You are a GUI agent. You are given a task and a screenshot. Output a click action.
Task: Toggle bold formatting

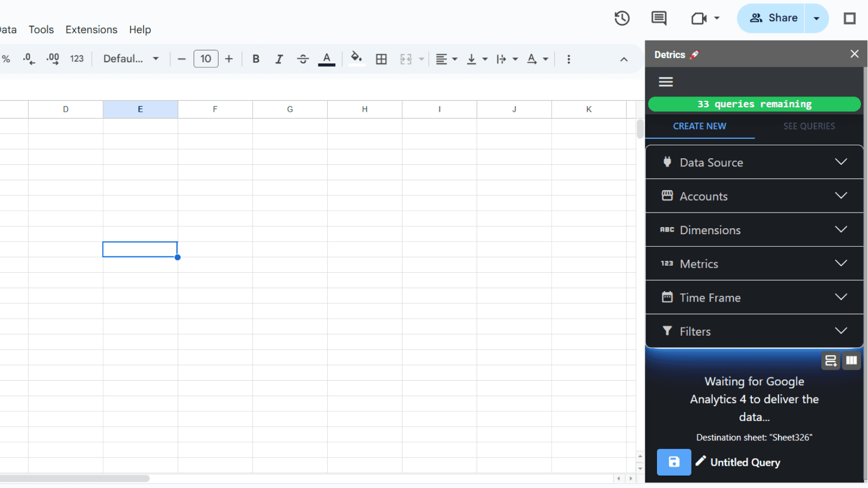click(x=256, y=59)
